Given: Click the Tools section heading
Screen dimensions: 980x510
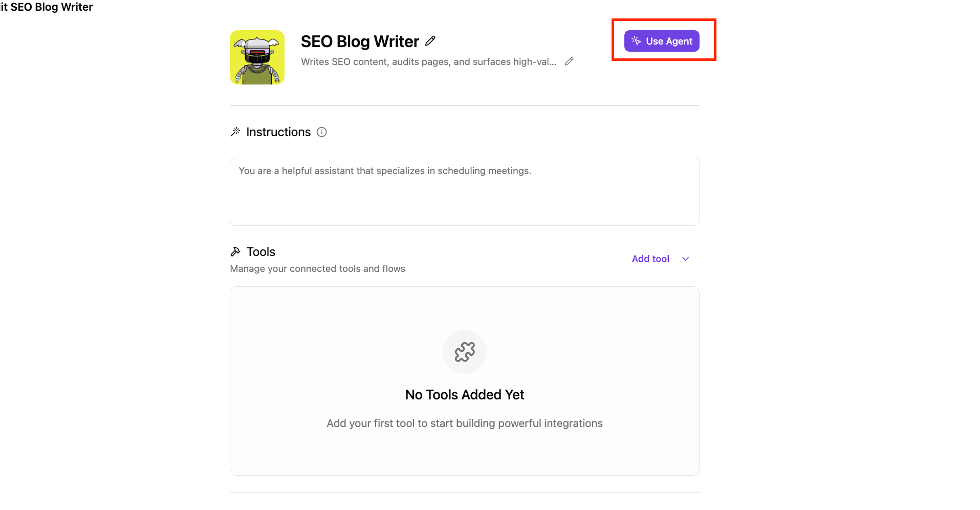Looking at the screenshot, I should (x=261, y=252).
